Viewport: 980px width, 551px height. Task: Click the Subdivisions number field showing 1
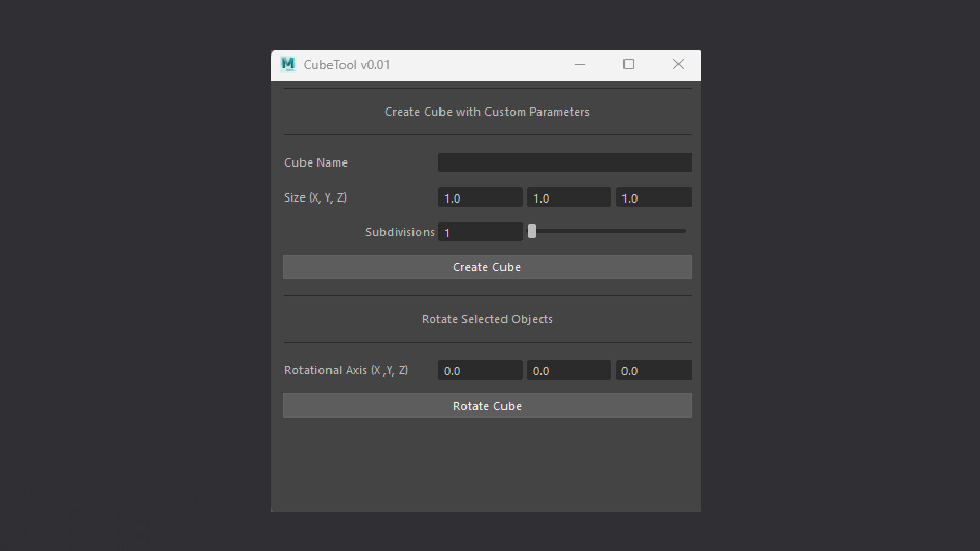click(x=480, y=232)
